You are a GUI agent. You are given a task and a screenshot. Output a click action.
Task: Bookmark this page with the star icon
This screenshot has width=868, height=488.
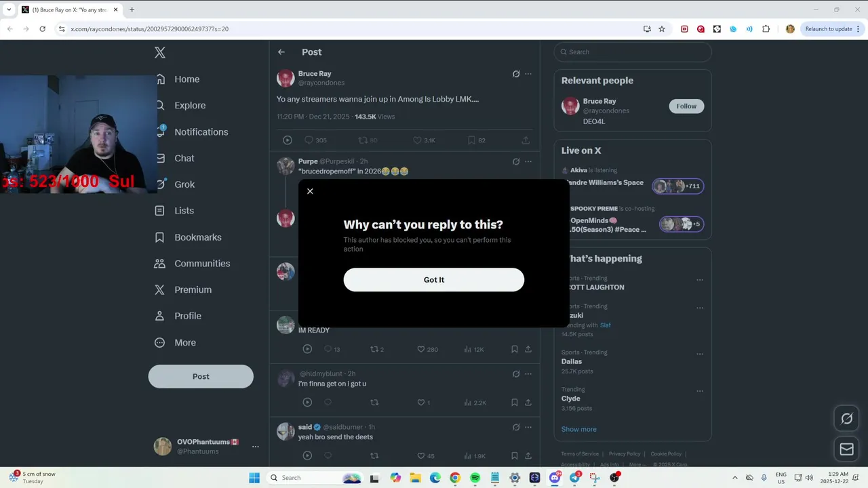[662, 29]
